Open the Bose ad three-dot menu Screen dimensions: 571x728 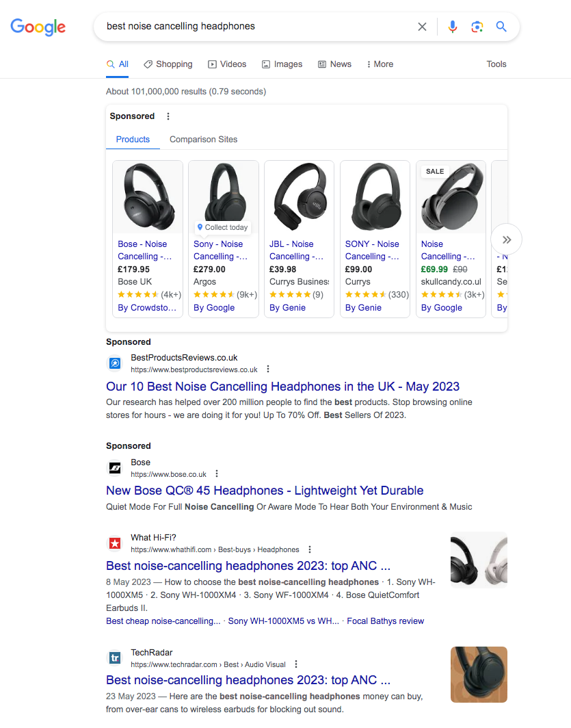[217, 473]
